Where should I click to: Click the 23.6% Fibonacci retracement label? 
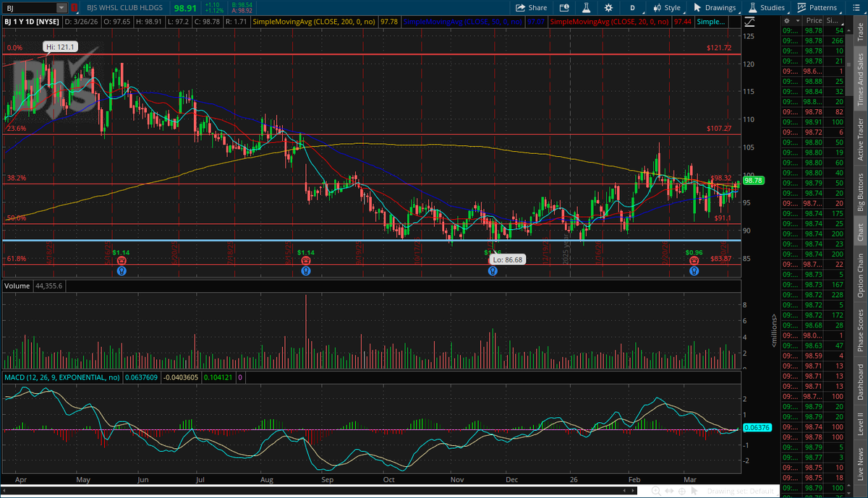16,129
